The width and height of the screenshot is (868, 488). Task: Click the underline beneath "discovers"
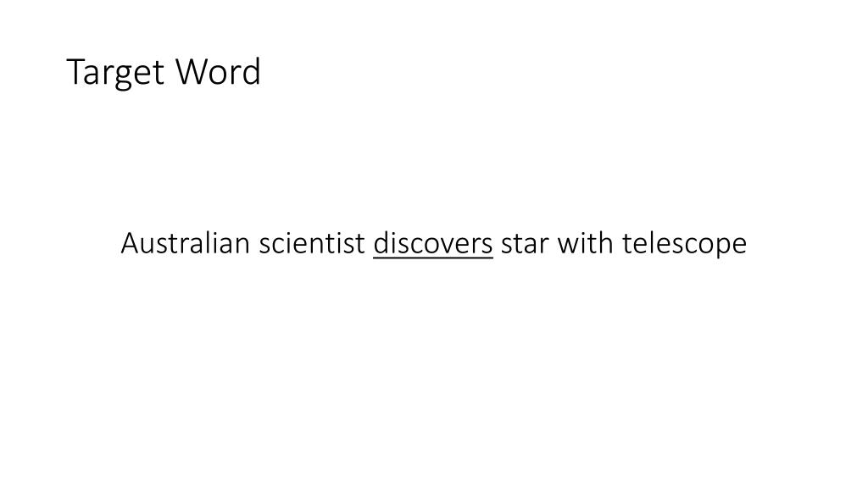point(433,258)
